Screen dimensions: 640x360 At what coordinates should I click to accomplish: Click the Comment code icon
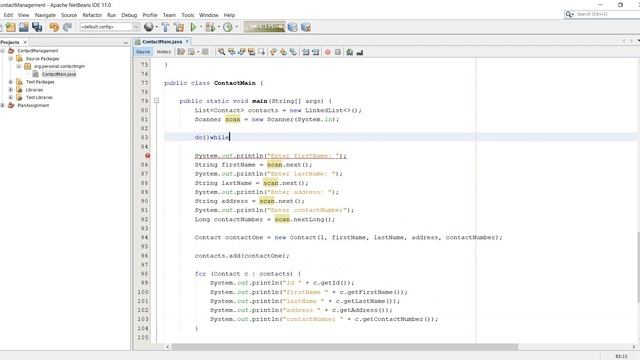click(x=349, y=52)
